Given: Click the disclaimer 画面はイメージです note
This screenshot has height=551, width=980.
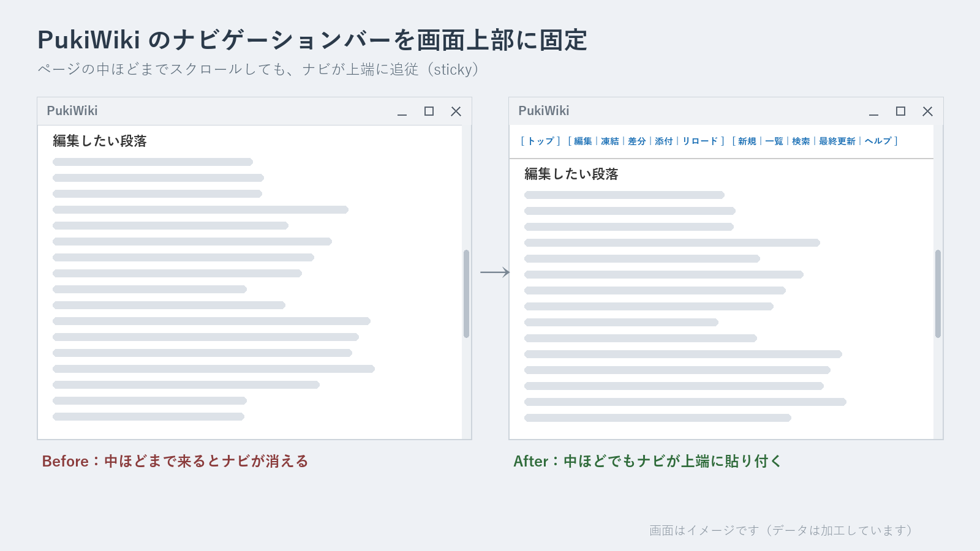Looking at the screenshot, I should pyautogui.click(x=781, y=530).
